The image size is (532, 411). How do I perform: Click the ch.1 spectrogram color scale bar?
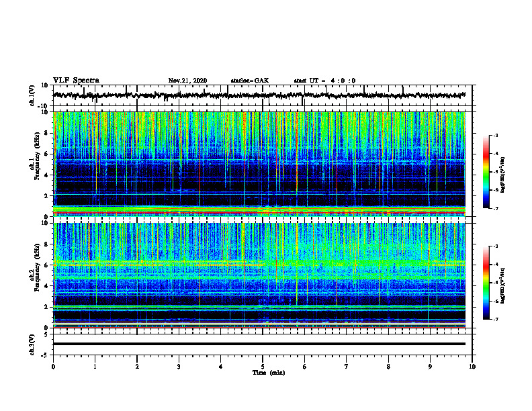[x=486, y=172]
